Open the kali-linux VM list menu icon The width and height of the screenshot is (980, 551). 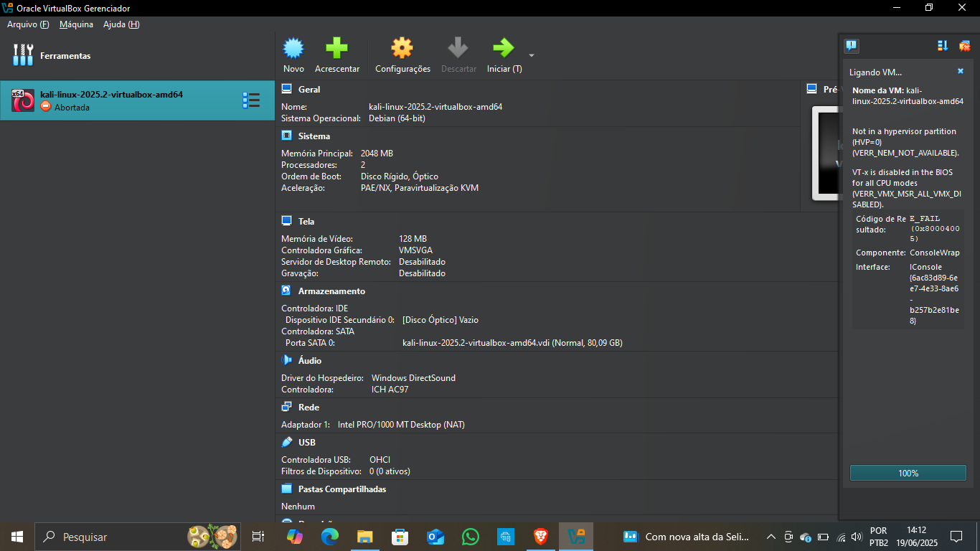251,100
